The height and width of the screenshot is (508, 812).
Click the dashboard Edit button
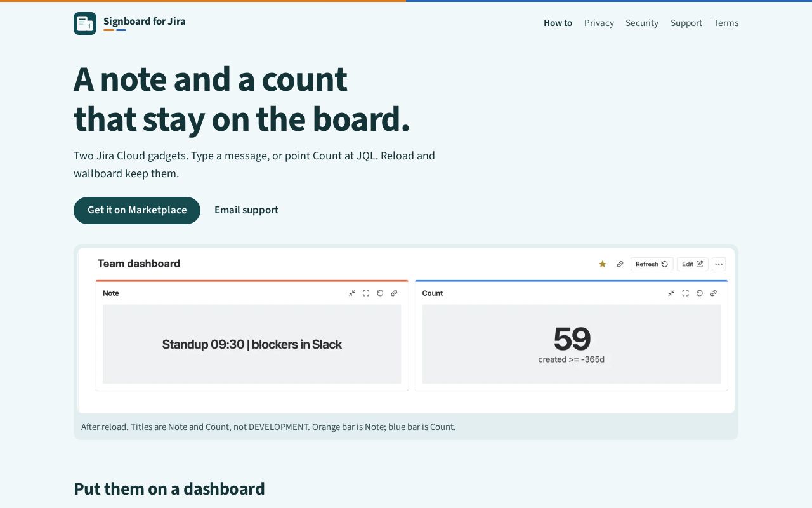point(692,264)
